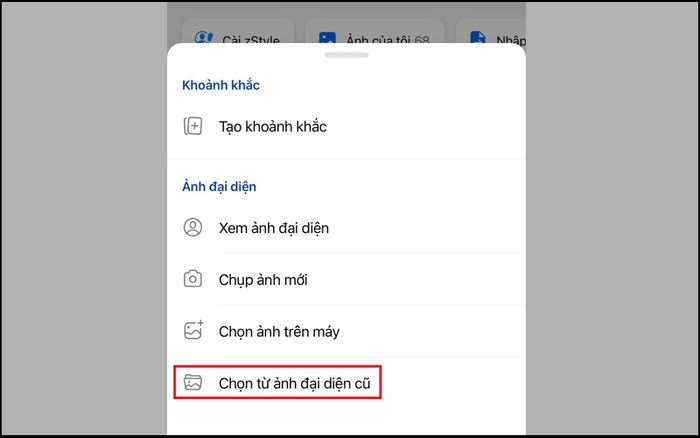Tap the Nhập chip at top right
The image size is (700, 438).
click(491, 32)
